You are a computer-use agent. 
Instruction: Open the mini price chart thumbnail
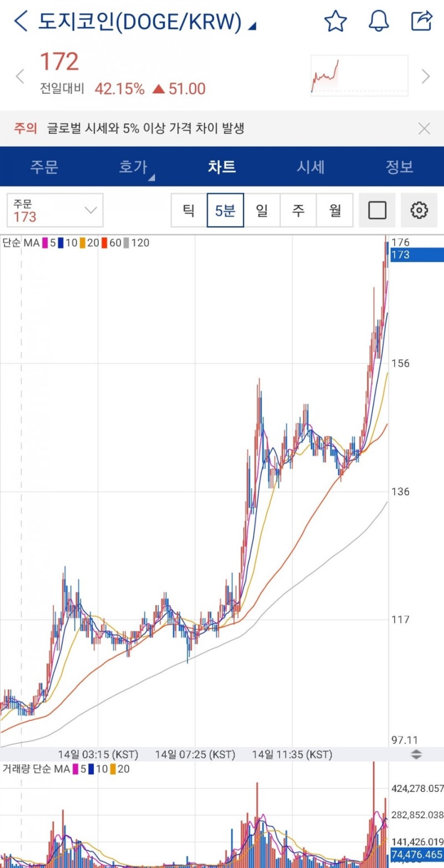[x=359, y=76]
